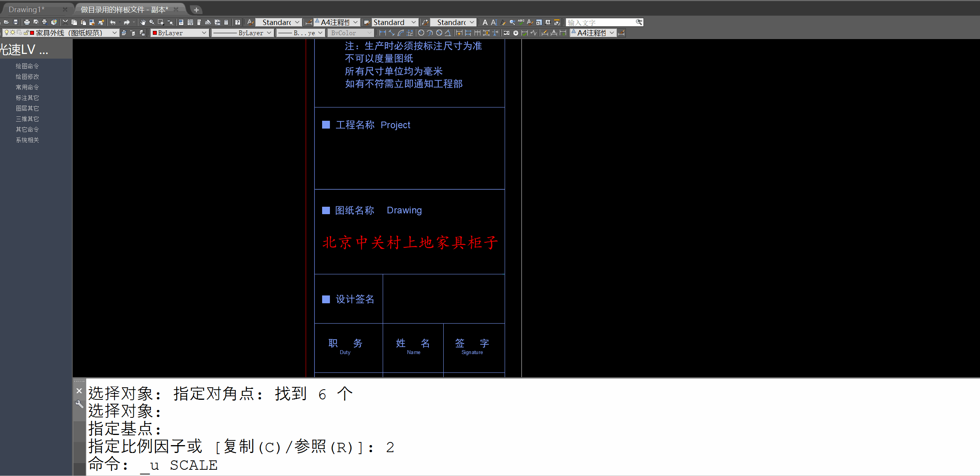Select 绘图命令 in the sidebar
The image size is (980, 476).
click(x=27, y=66)
